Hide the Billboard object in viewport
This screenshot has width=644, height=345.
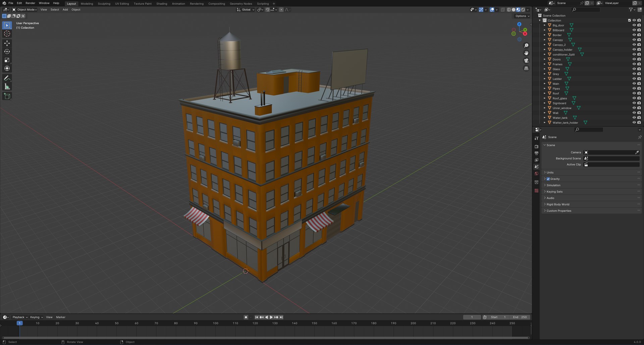point(634,30)
